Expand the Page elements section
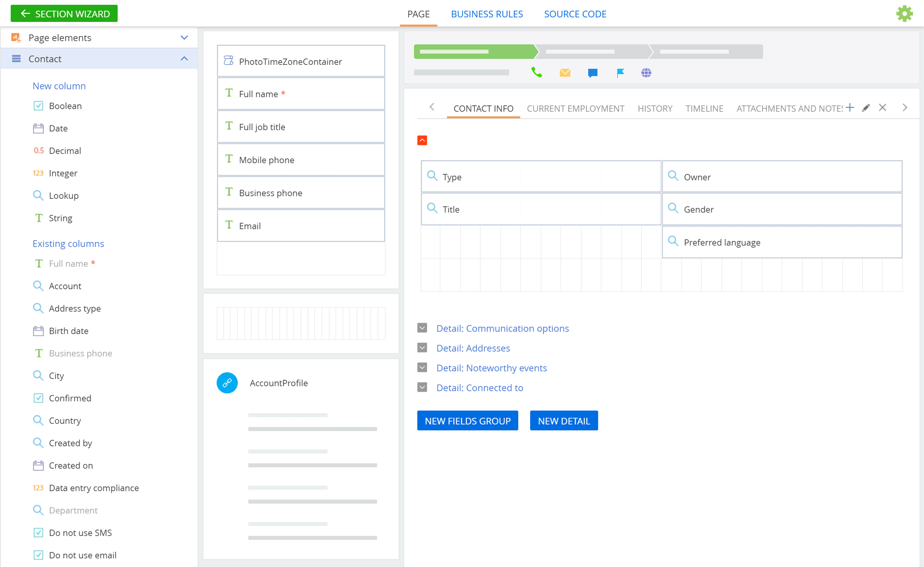This screenshot has height=567, width=924. tap(184, 37)
